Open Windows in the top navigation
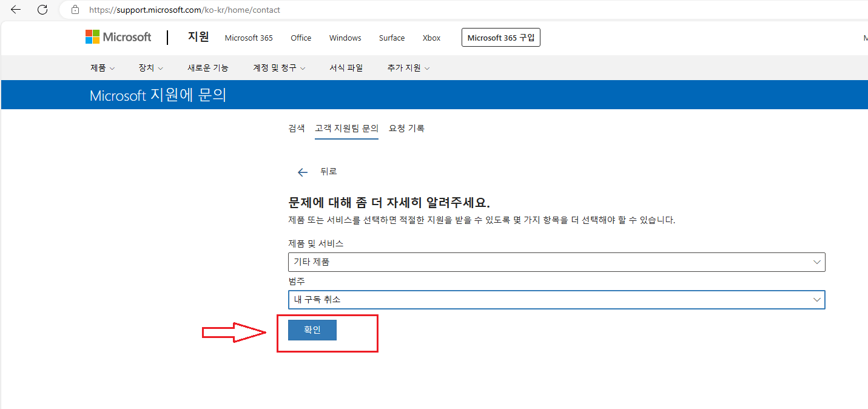Image resolution: width=868 pixels, height=409 pixels. [345, 38]
